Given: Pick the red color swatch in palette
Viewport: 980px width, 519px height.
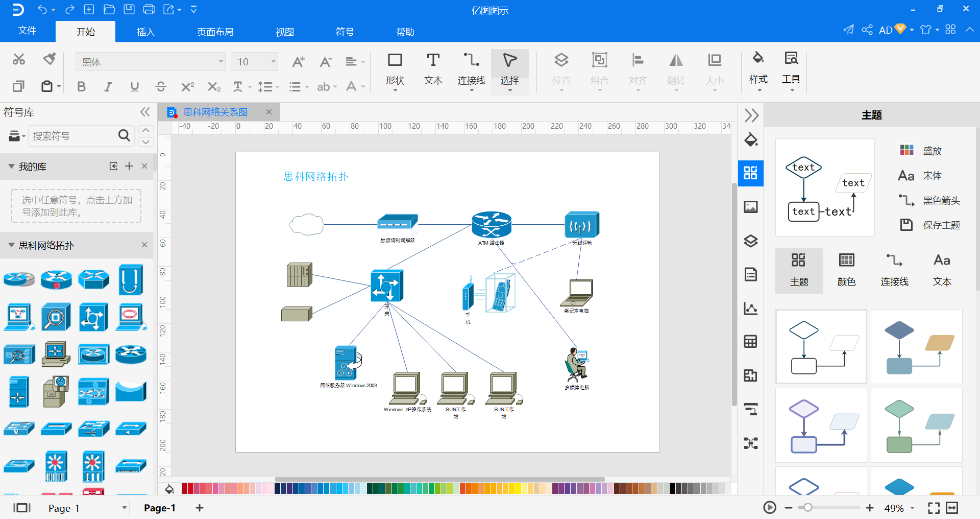Looking at the screenshot, I should [x=185, y=489].
